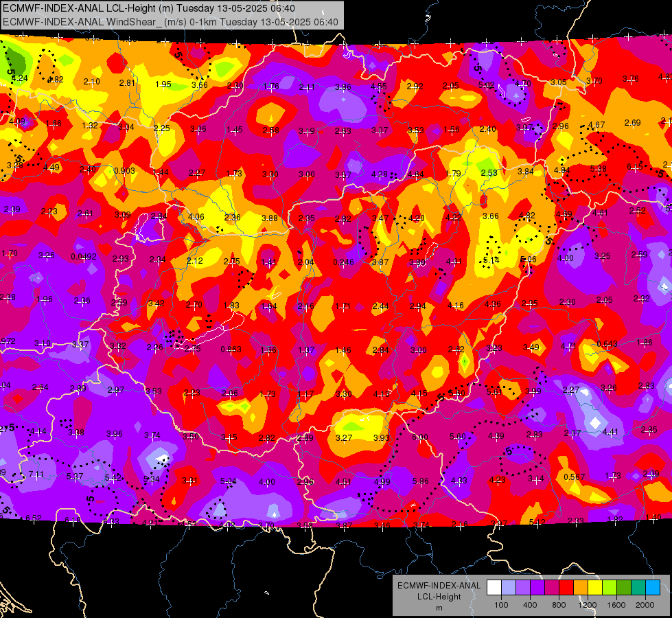
Task: Select the light lavender legend swatch
Action: 508,587
